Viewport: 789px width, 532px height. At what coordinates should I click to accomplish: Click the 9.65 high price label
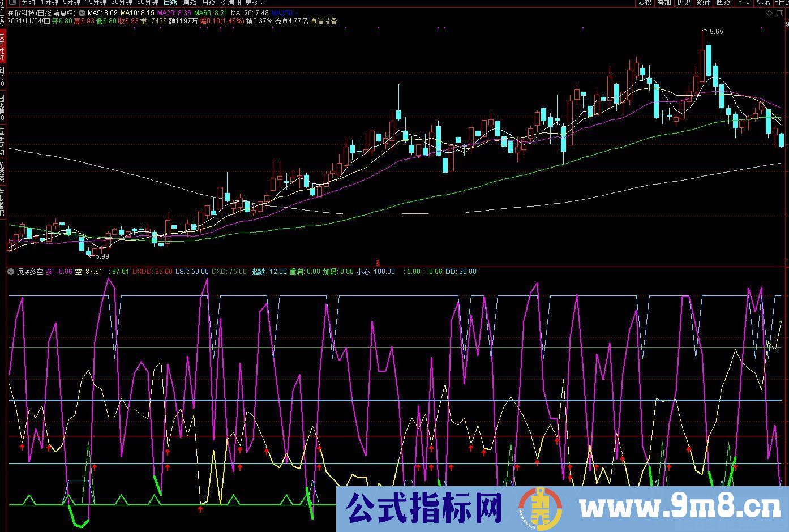click(x=716, y=32)
